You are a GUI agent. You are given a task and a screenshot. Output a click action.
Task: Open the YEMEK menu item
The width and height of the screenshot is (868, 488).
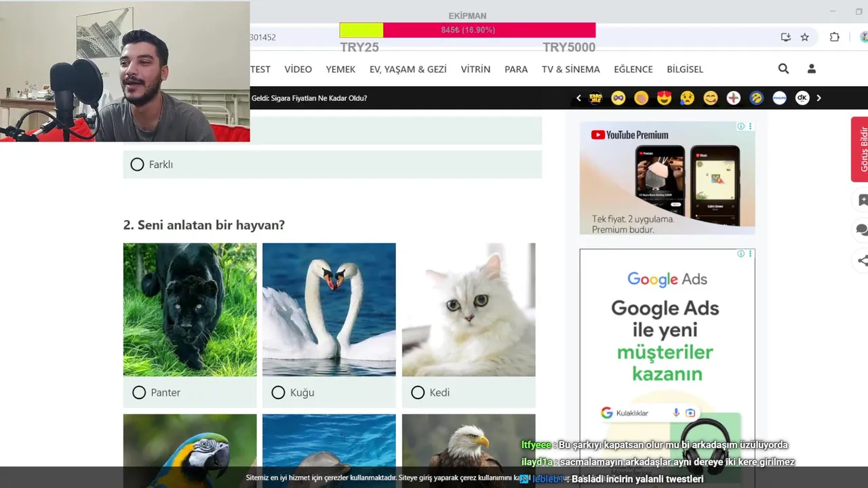pyautogui.click(x=340, y=69)
